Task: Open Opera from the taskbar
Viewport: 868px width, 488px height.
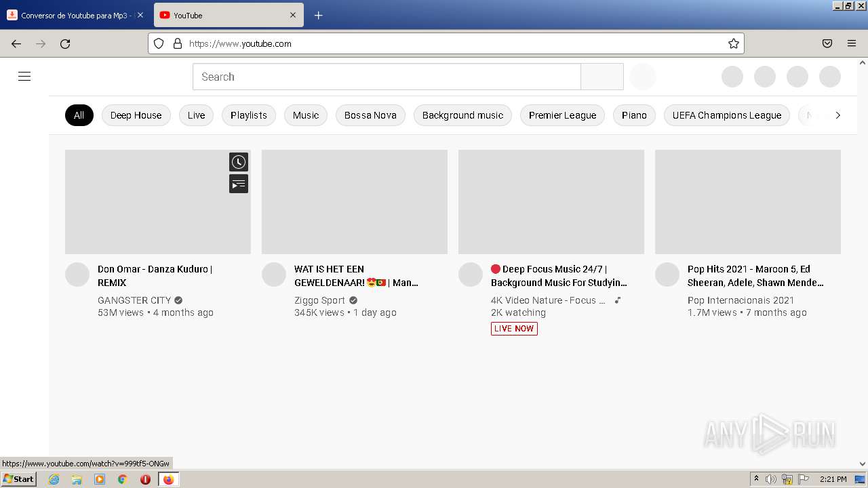Action: click(x=145, y=479)
